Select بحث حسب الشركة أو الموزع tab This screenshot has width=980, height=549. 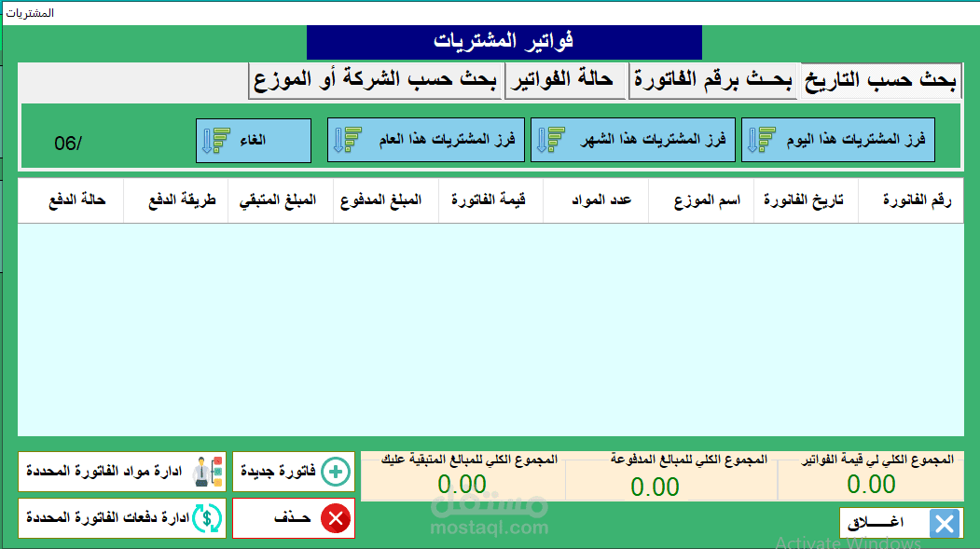pyautogui.click(x=375, y=80)
